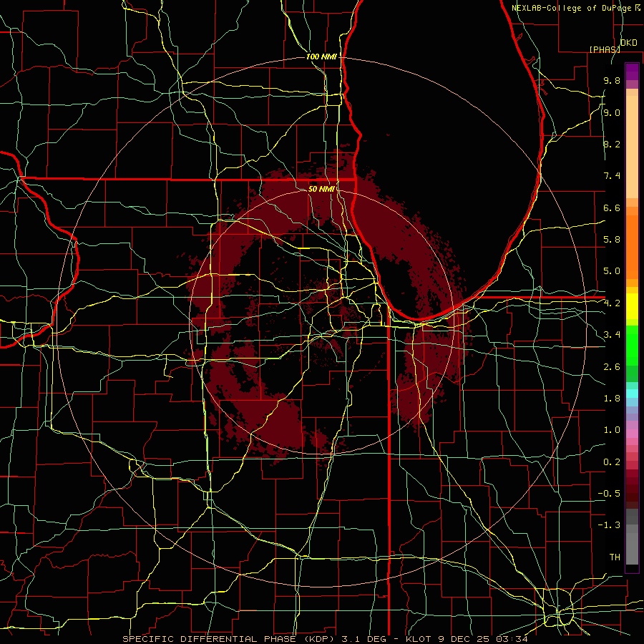The width and height of the screenshot is (644, 644).
Task: Pick the purple segment atop the color bar
Action: (x=632, y=72)
